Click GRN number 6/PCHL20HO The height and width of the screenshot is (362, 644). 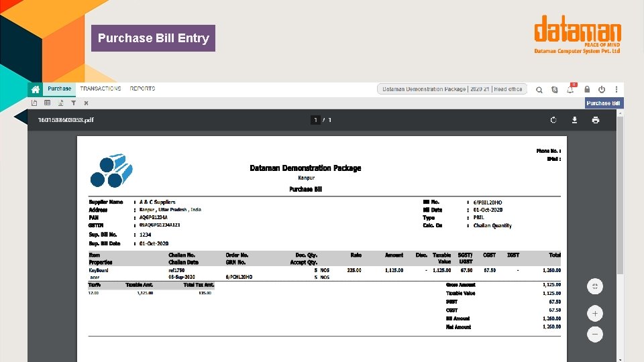[239, 277]
